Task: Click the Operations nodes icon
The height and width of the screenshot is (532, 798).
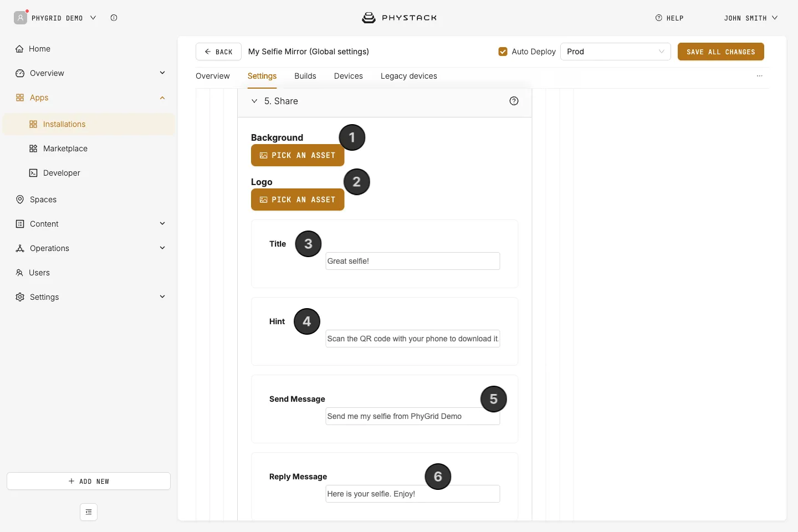Action: 20,248
